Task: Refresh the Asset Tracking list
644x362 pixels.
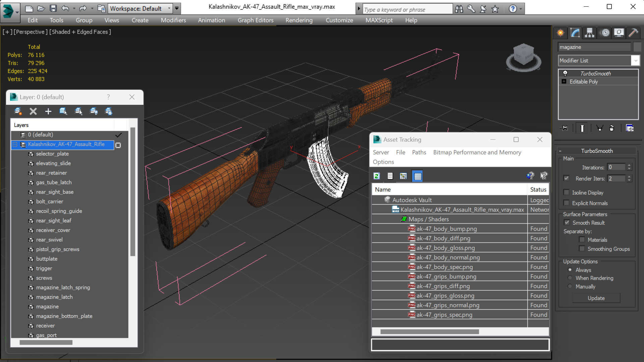Action: pyautogui.click(x=377, y=176)
